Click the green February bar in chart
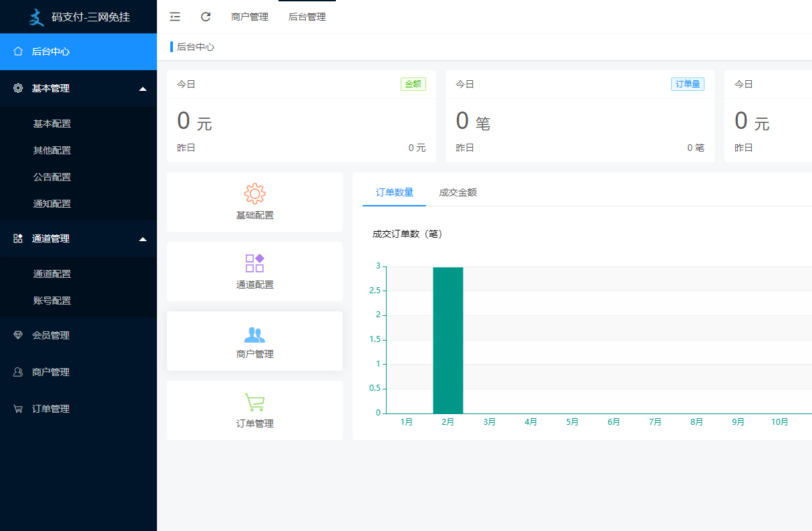This screenshot has width=812, height=531. 448,340
